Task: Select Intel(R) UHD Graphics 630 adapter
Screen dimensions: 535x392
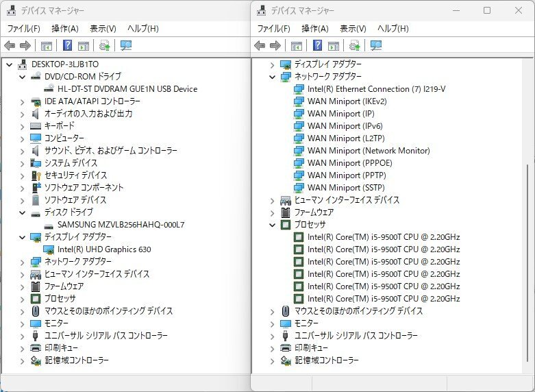Action: [x=104, y=249]
